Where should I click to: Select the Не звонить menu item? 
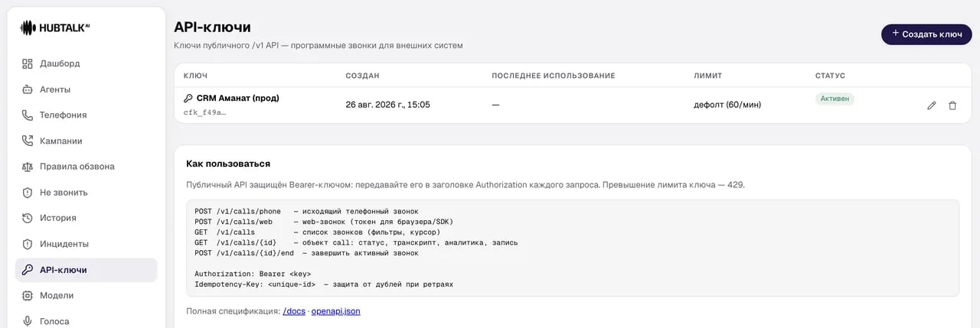[x=86, y=193]
